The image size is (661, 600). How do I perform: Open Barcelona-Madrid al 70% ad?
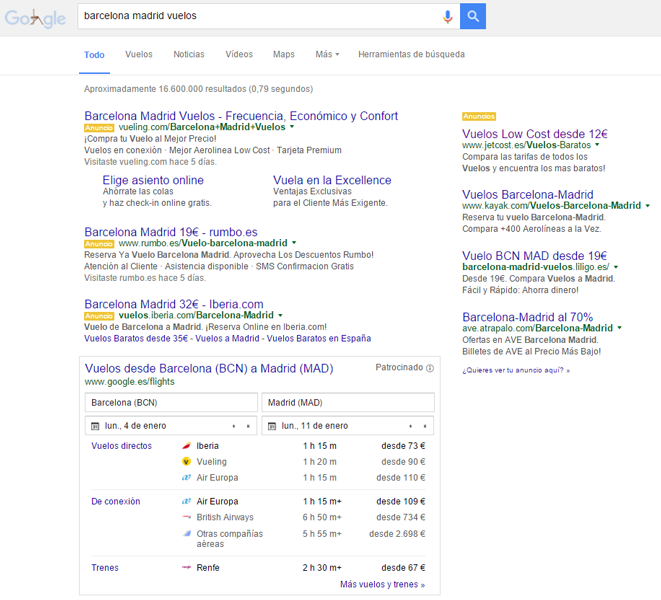(x=528, y=317)
